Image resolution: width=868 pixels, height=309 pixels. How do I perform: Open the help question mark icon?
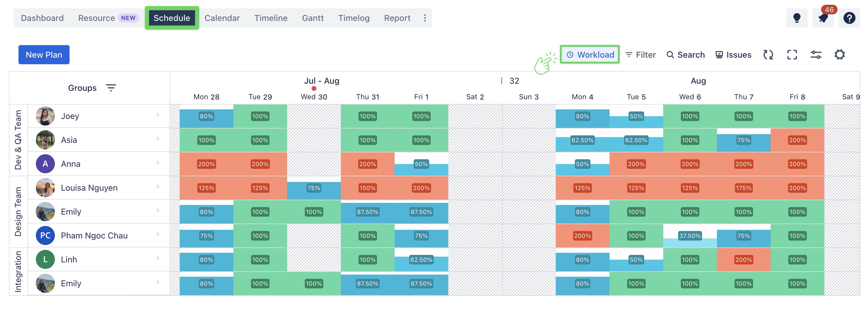849,18
